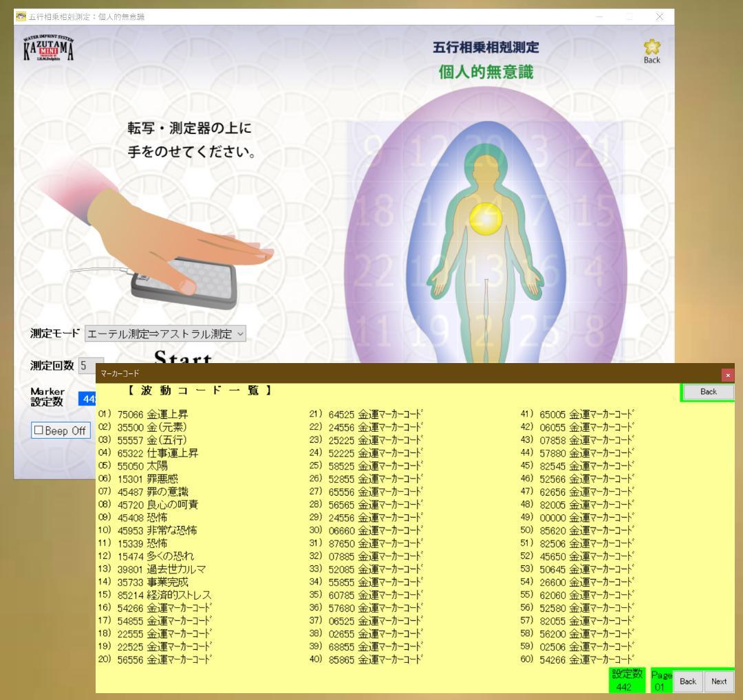
Task: Click the green 設定数 442 indicator
Action: click(x=627, y=680)
